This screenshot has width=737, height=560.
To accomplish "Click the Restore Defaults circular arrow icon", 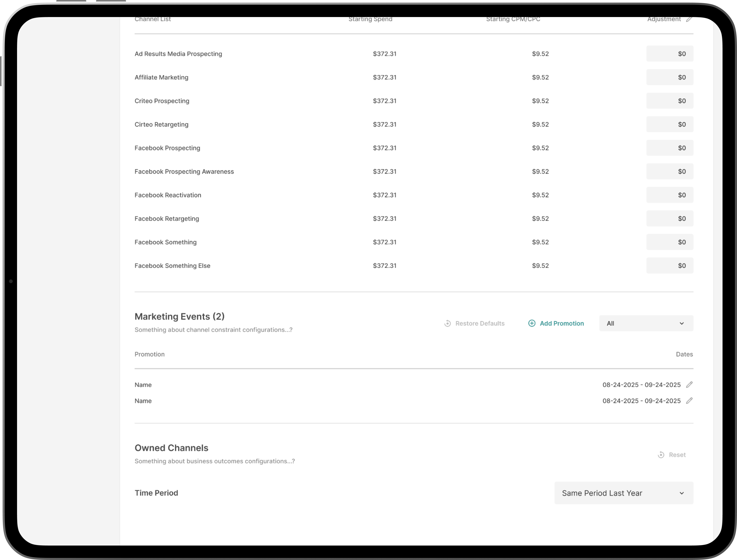I will click(x=448, y=323).
